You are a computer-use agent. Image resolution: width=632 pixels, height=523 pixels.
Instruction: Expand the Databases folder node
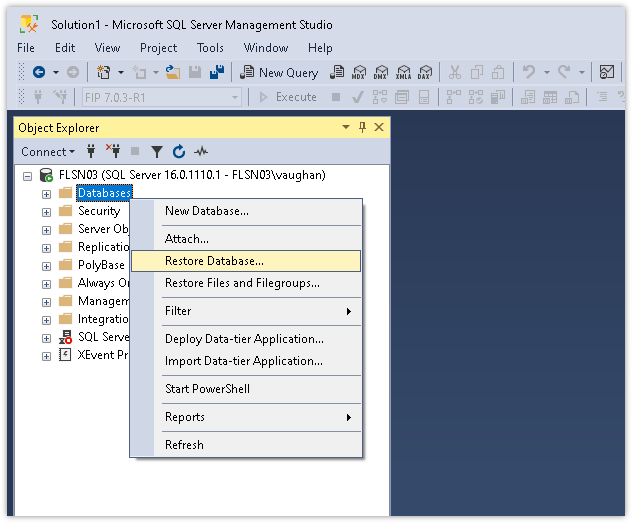tap(46, 194)
